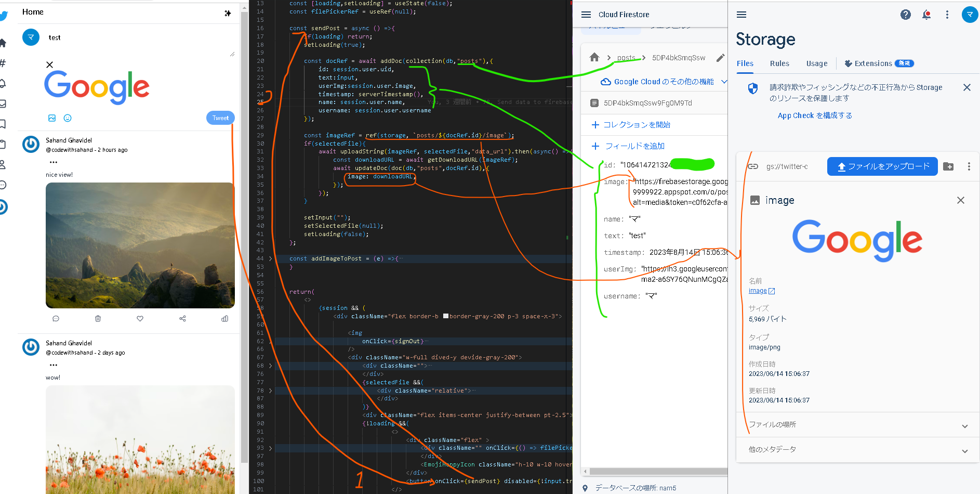The image size is (980, 494).
Task: Click the Google logo preview in Storage details
Action: pos(857,240)
